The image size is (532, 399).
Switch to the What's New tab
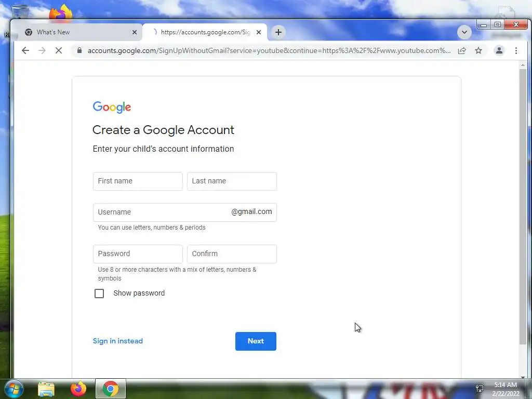tap(80, 32)
